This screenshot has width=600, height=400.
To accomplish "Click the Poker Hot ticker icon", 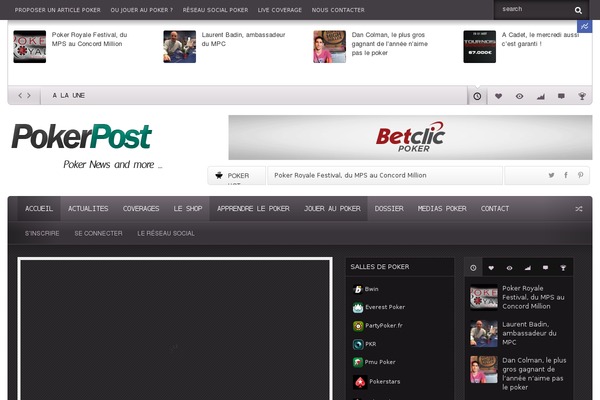I will point(219,175).
